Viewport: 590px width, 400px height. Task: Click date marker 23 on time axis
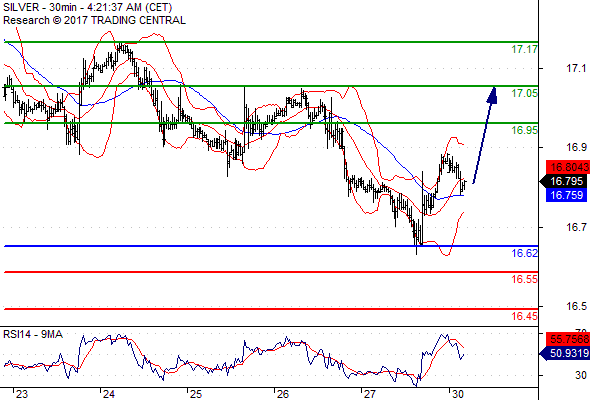21,394
